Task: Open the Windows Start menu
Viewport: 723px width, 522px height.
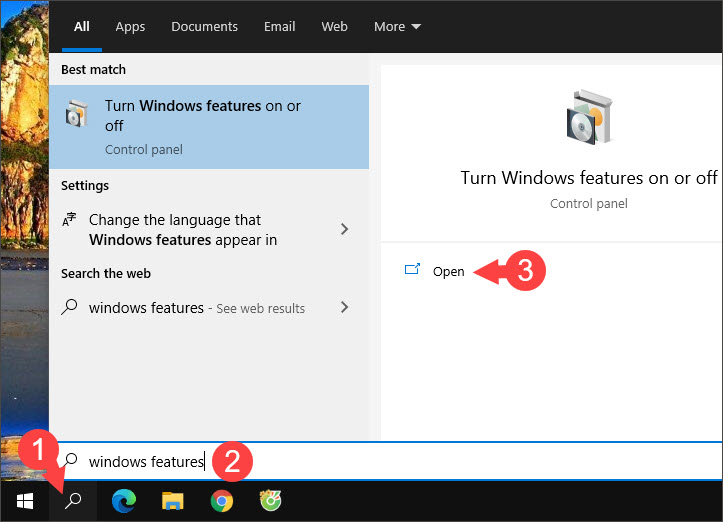Action: (x=24, y=501)
